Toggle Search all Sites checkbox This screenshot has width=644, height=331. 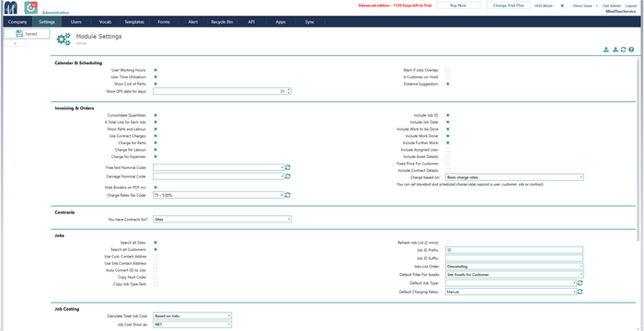point(155,243)
